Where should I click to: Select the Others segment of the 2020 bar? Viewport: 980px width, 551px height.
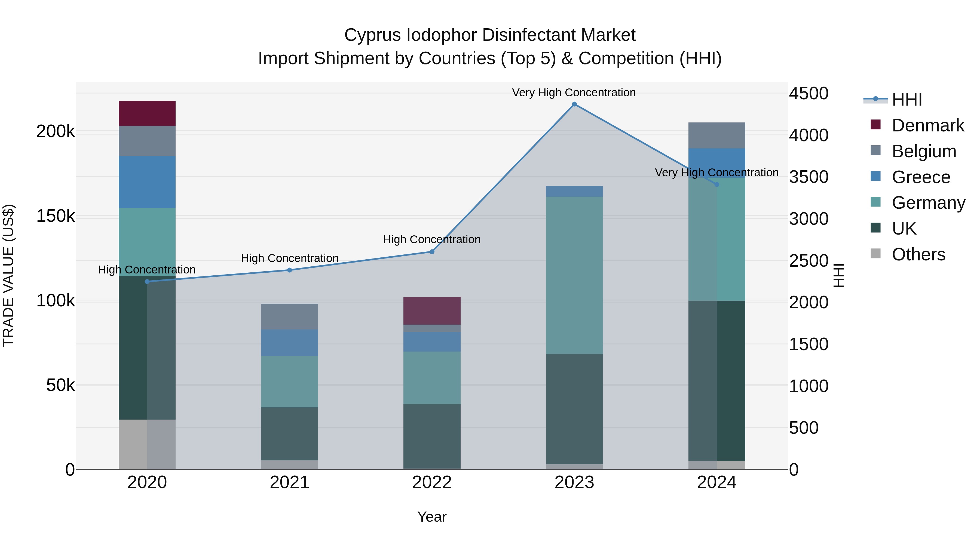pyautogui.click(x=147, y=445)
